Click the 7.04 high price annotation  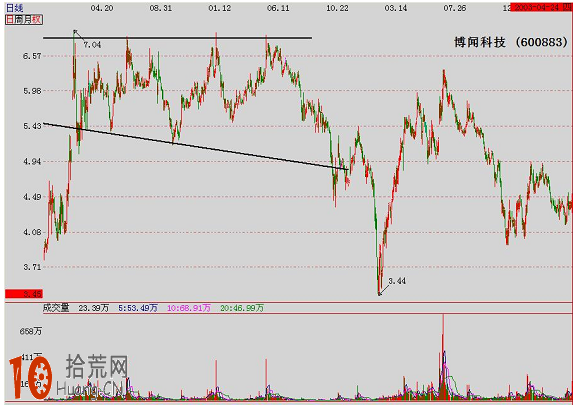[92, 45]
